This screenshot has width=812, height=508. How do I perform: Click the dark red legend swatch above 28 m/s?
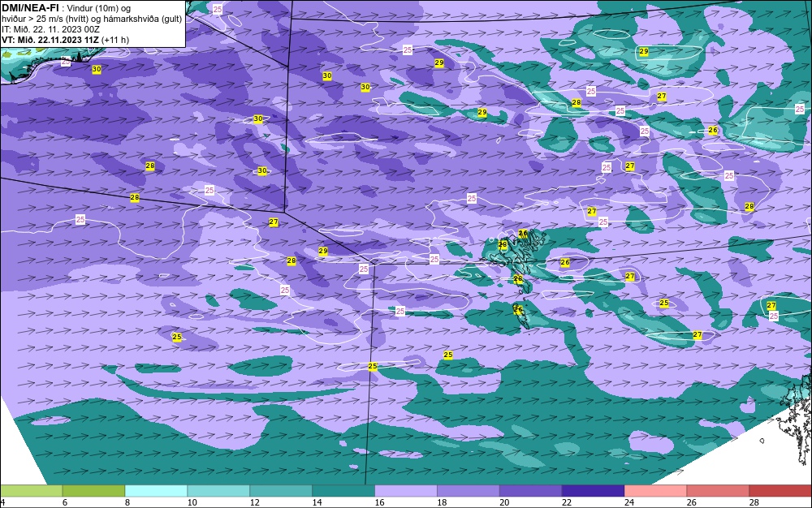pyautogui.click(x=780, y=491)
